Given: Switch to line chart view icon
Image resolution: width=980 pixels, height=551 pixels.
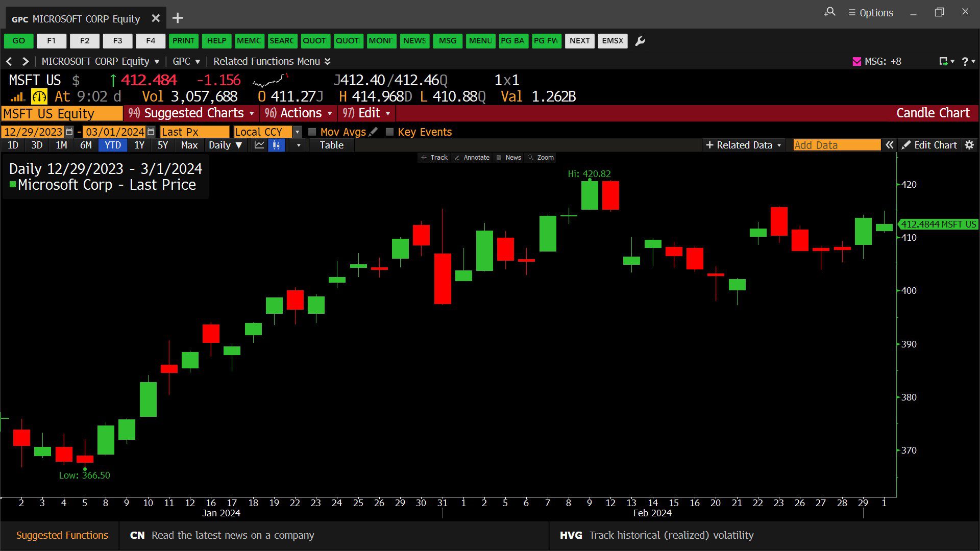Looking at the screenshot, I should [x=259, y=145].
